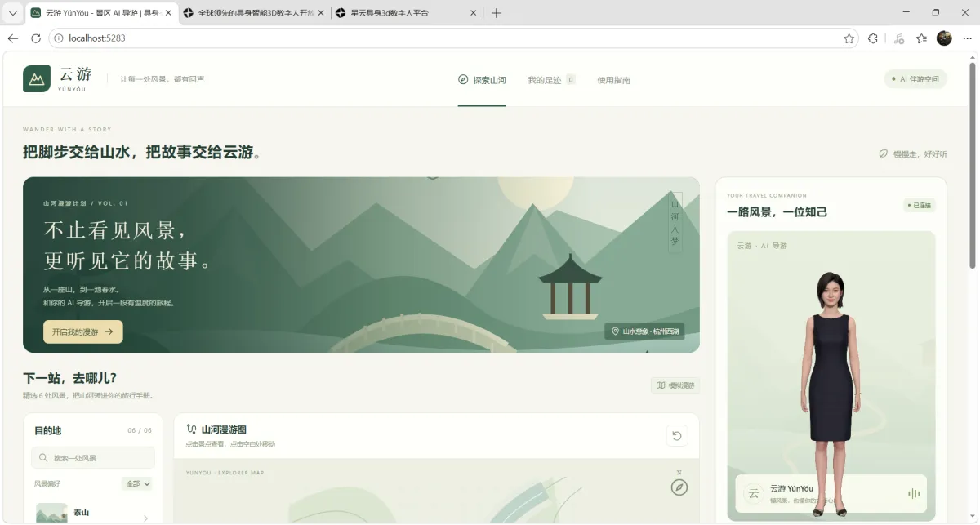
Task: Click the AI 伴游空间 button
Action: pyautogui.click(x=915, y=79)
